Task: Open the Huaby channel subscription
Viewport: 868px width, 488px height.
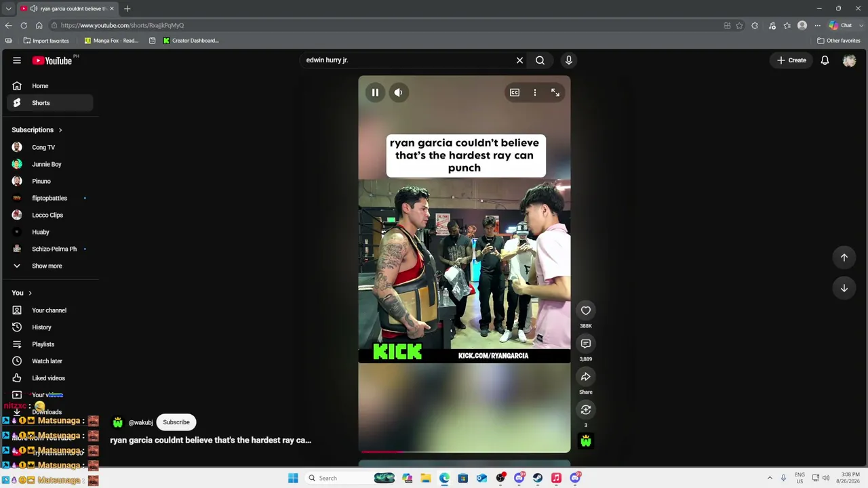Action: tap(50, 232)
